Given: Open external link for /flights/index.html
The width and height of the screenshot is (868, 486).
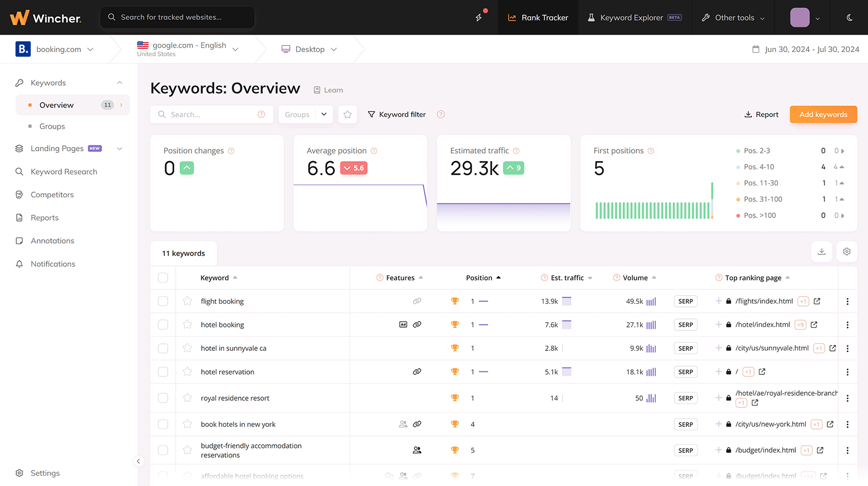Looking at the screenshot, I should tap(817, 301).
